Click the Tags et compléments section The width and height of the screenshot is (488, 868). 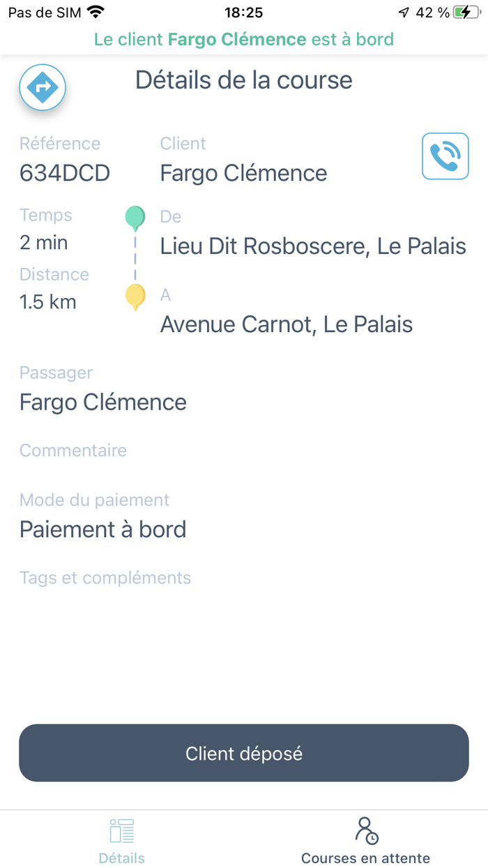[x=105, y=577]
